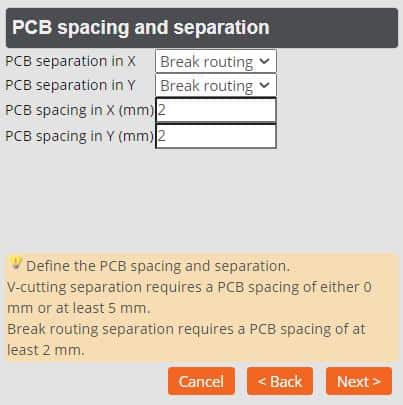Proceed with the Next button
The image size is (403, 405).
[x=359, y=381]
